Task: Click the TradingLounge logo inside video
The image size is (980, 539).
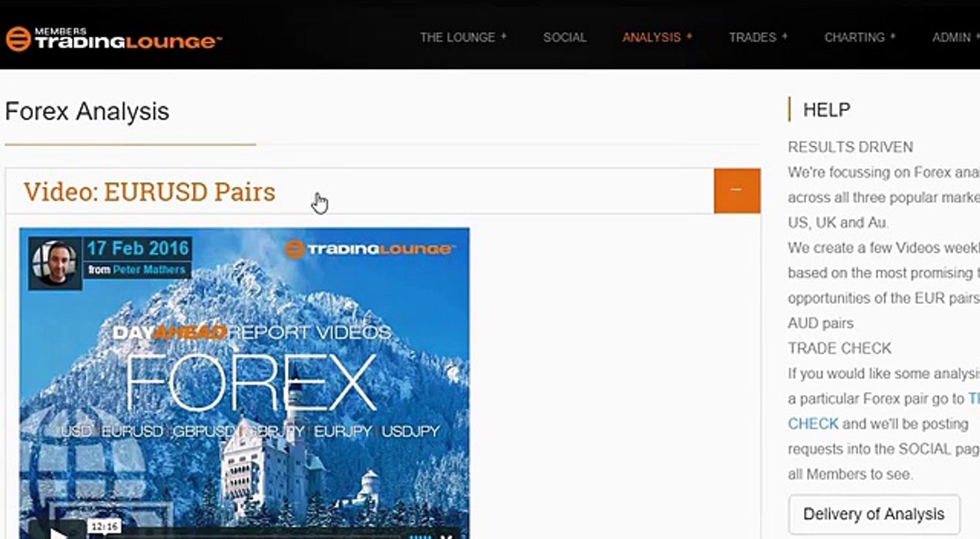Action: point(369,249)
